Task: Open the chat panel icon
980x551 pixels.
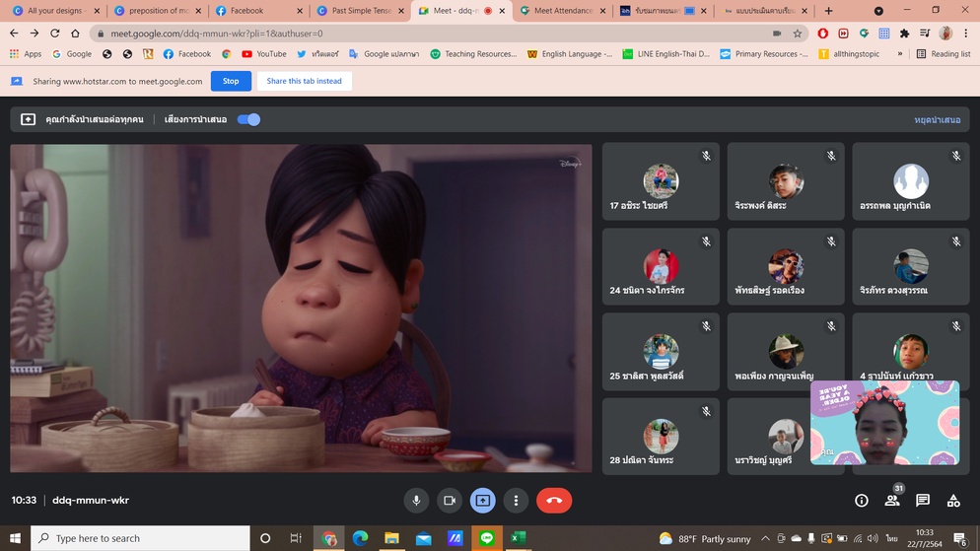Action: 923,501
